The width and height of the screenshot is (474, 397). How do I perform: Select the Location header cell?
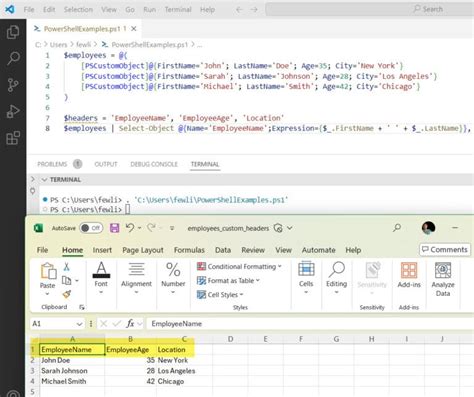184,350
